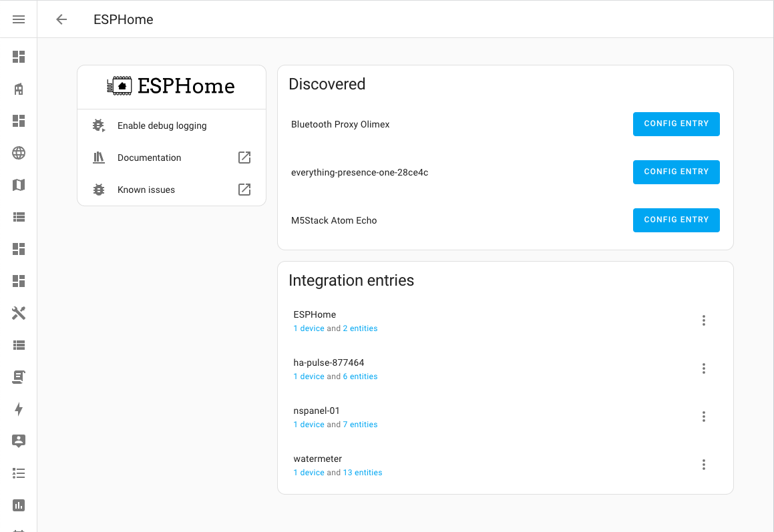Click the 'ha-pulse-877464' entry name
774x532 pixels.
click(329, 362)
